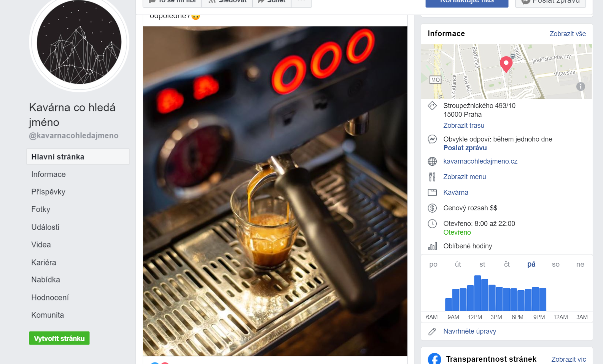
Task: Open Informace in the left sidebar
Action: 48,174
